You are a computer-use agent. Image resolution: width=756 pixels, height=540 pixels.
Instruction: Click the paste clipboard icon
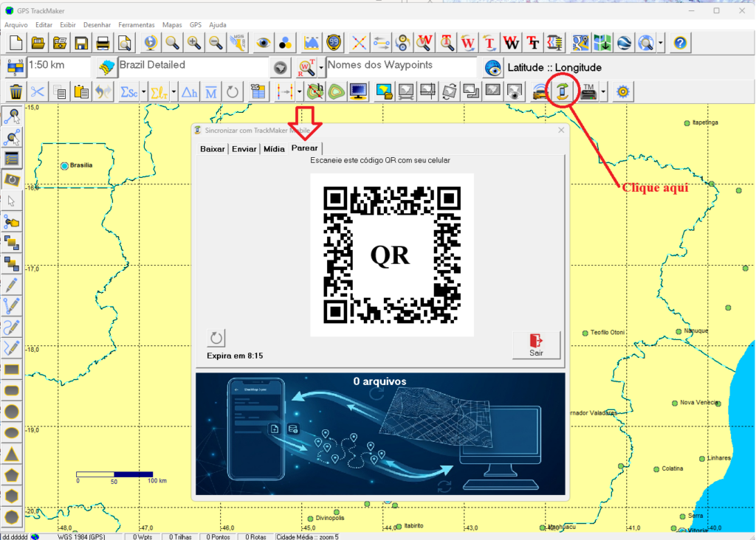81,91
